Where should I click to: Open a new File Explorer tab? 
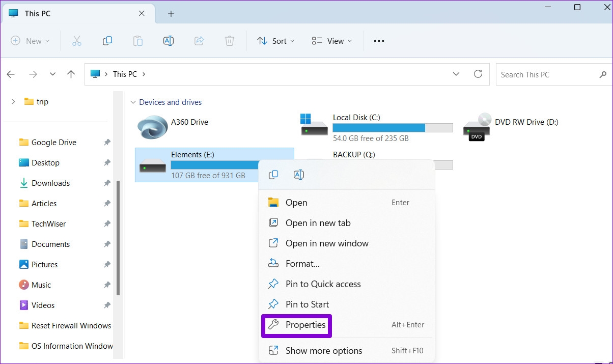[x=171, y=13]
